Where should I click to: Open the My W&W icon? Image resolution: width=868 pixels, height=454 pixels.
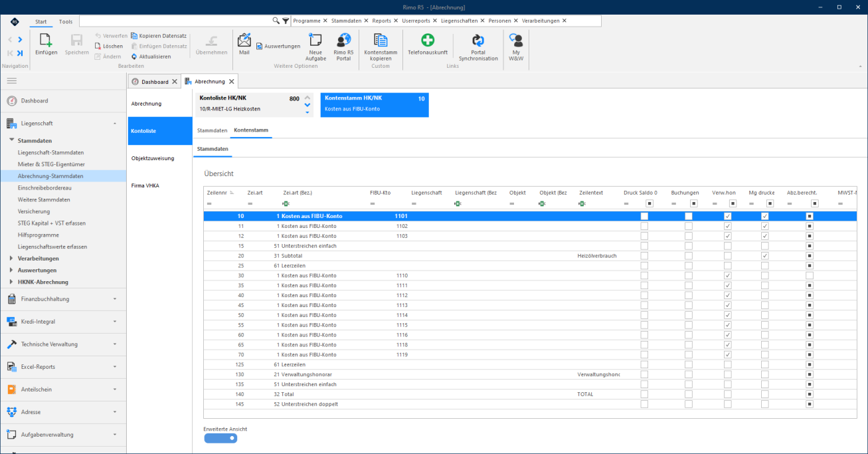[516, 41]
